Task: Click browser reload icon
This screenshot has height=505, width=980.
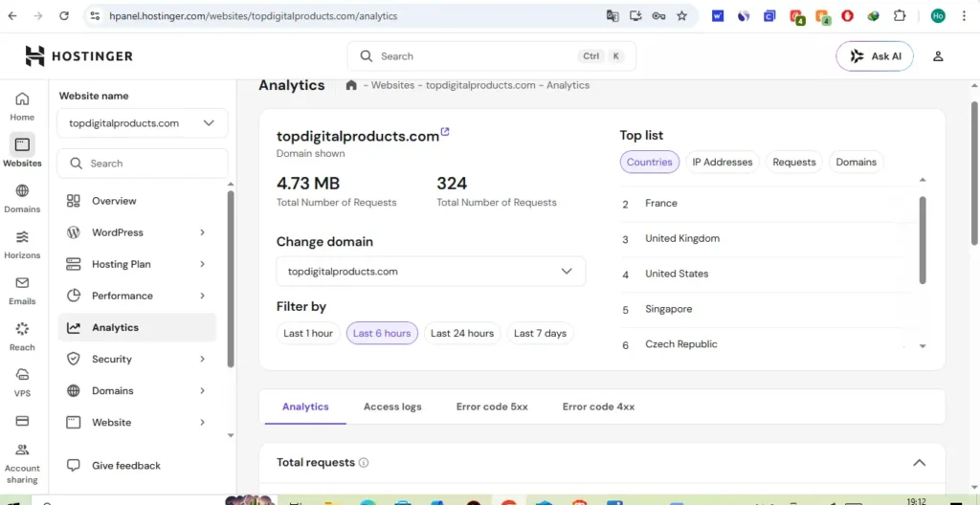Action: 64,16
